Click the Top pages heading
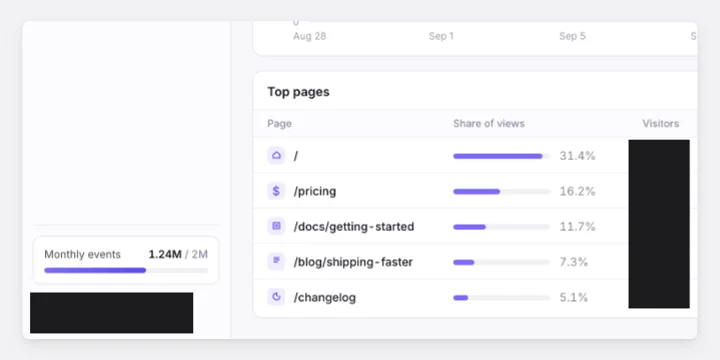The width and height of the screenshot is (720, 360). (298, 92)
